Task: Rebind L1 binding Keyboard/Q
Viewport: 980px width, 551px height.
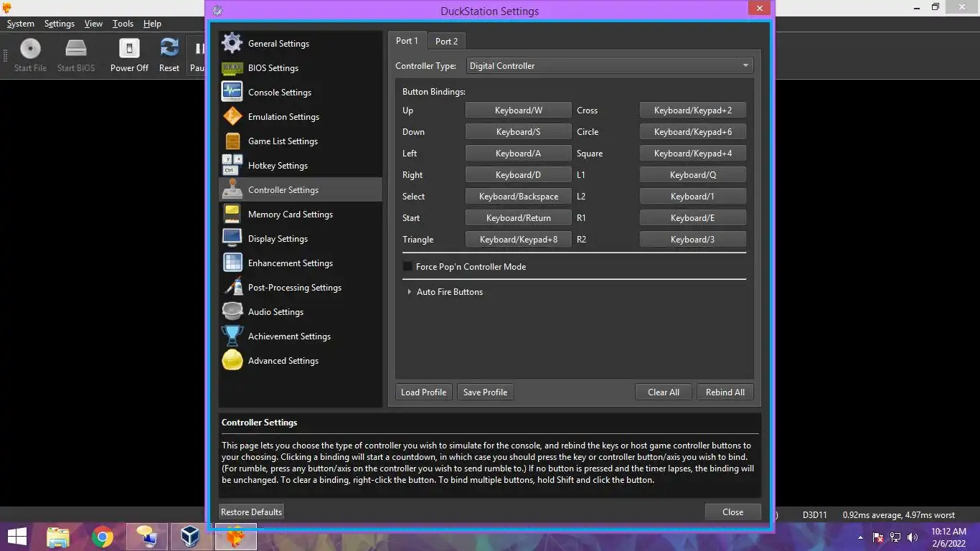Action: 693,175
